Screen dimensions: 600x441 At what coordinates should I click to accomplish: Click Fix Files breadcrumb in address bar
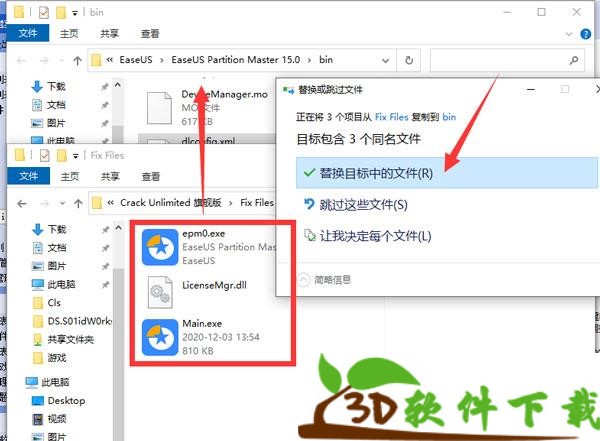(x=257, y=203)
